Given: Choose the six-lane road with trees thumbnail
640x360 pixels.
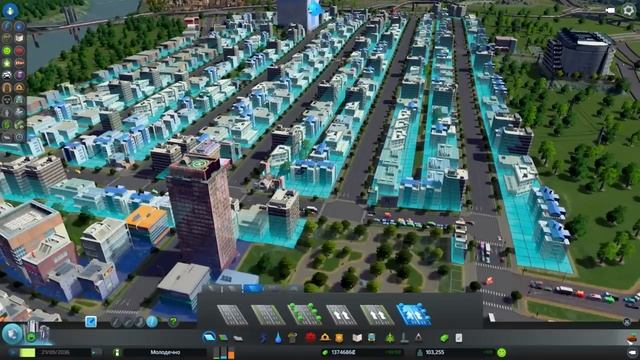Looking at the screenshot, I should pos(304,314).
